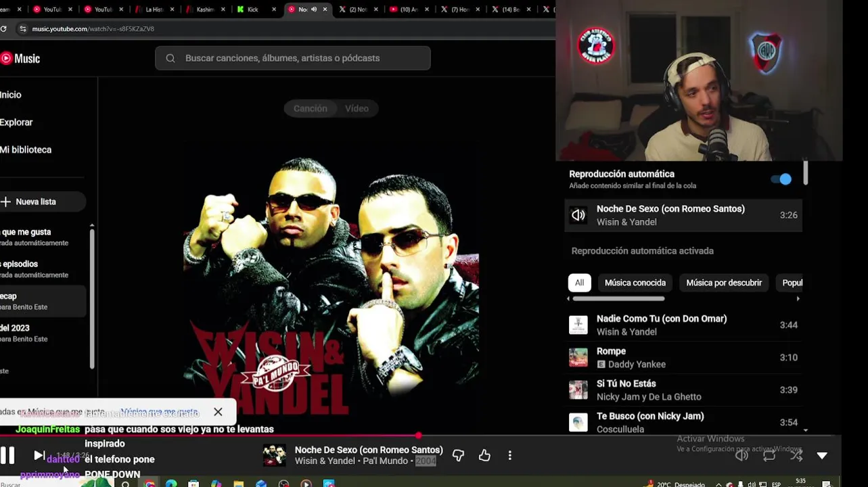
Task: Select the Música por descubrir filter chip
Action: tap(724, 283)
